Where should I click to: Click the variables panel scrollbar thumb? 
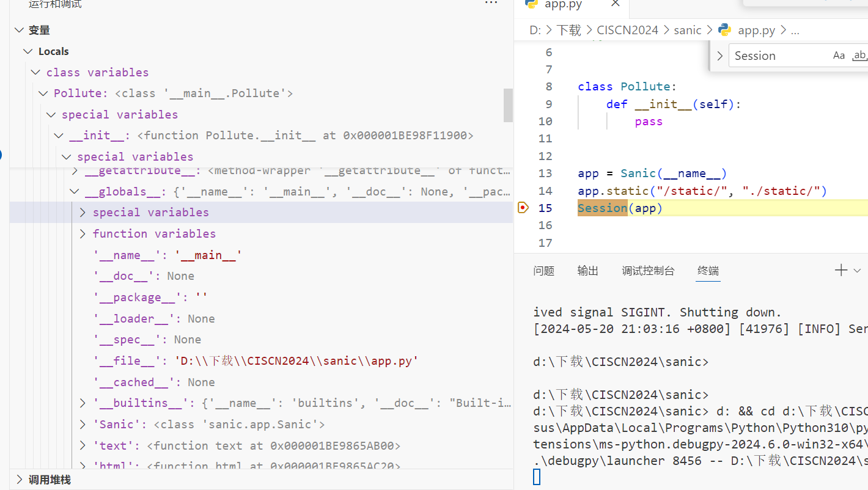point(508,105)
